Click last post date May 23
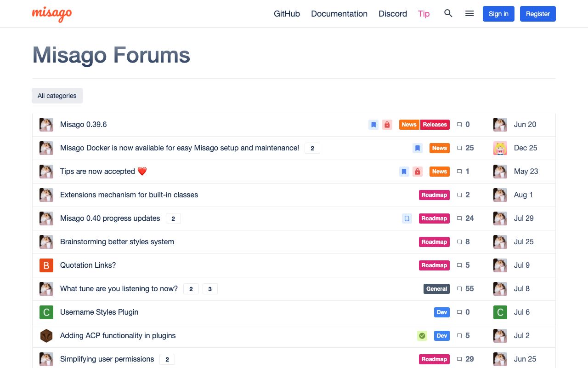Viewport: 588px width, 368px height. [526, 172]
